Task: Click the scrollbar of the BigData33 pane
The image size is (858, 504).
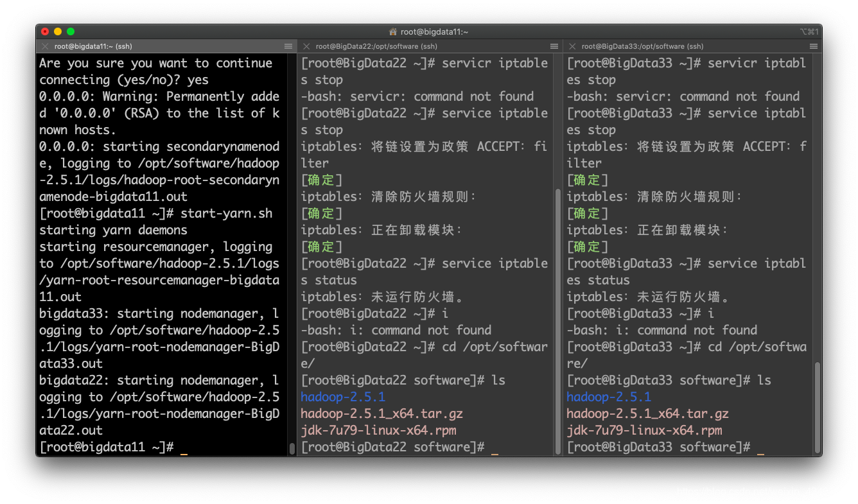Action: click(818, 407)
